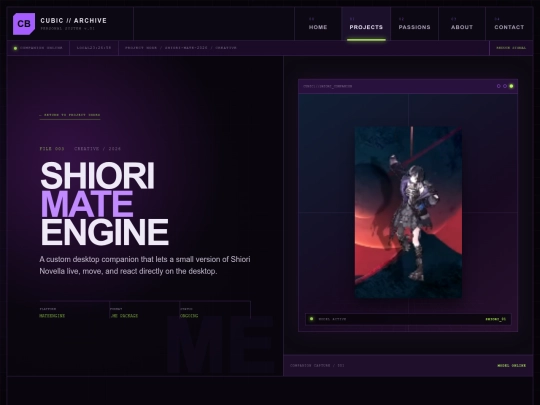Go to the Home nav tab
The height and width of the screenshot is (405, 540).
[318, 24]
